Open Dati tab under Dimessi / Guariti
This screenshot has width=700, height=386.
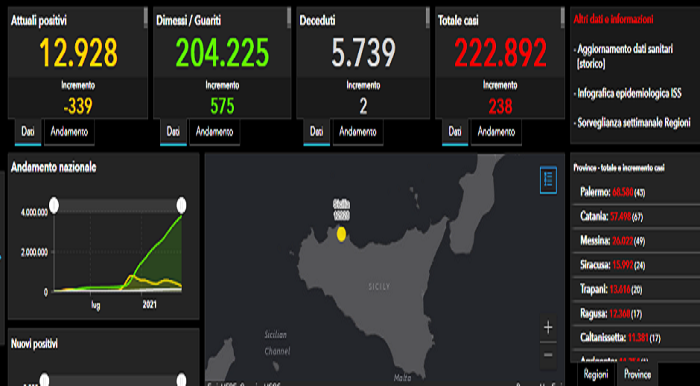173,132
